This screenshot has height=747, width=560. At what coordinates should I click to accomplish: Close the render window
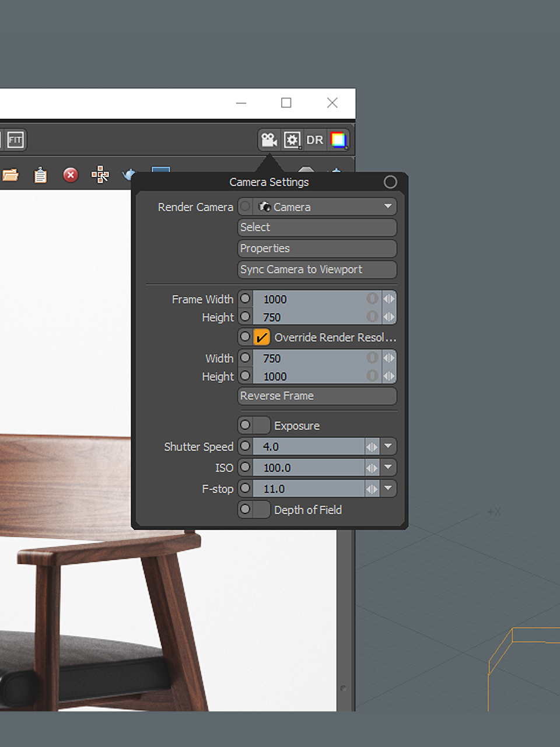click(x=332, y=103)
